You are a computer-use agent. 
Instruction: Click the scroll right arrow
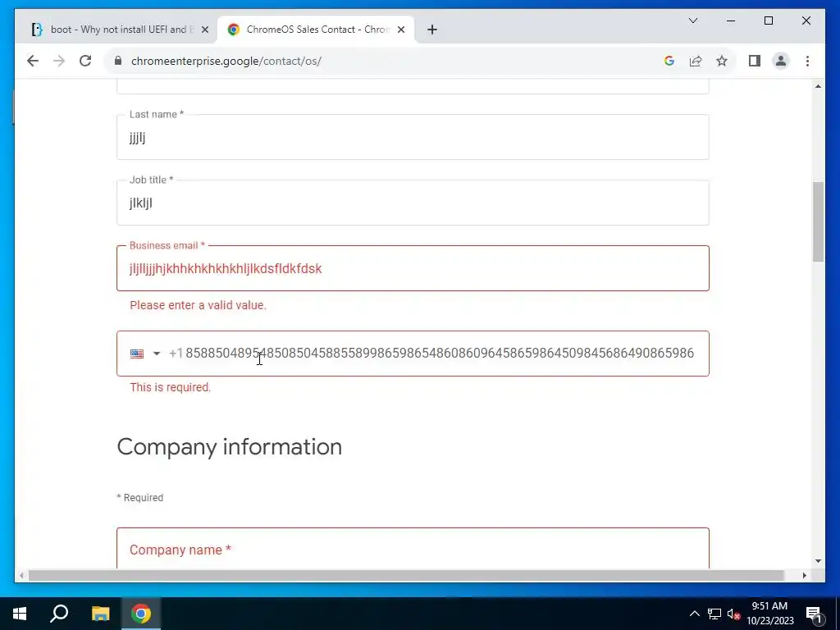point(804,575)
